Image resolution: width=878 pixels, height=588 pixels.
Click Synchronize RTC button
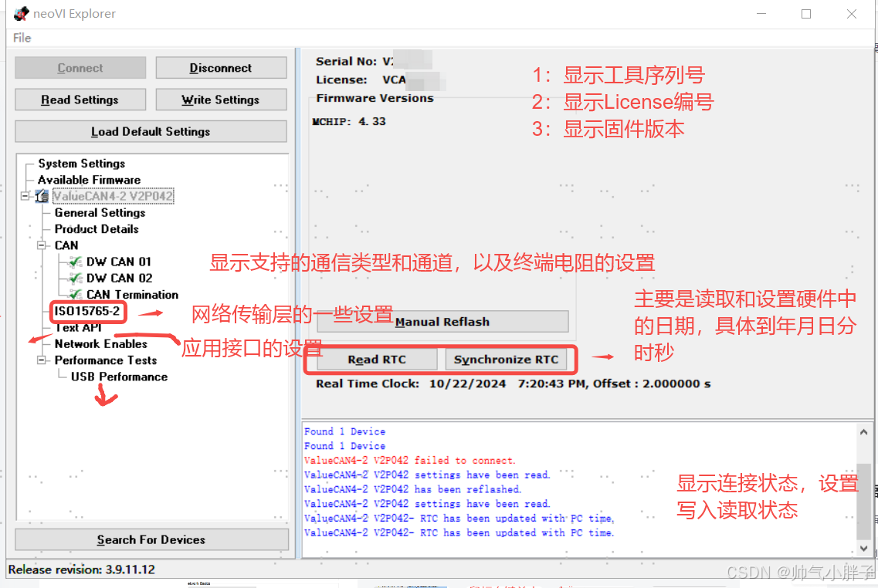[507, 359]
